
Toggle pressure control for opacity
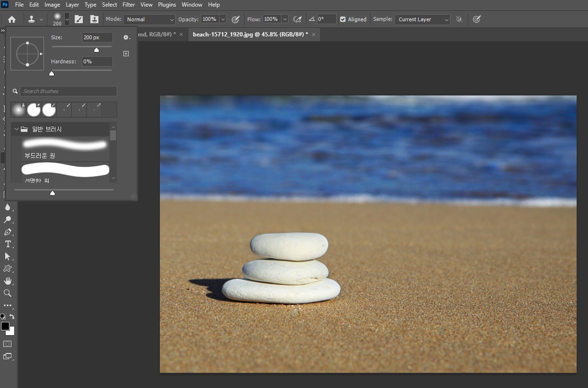[x=236, y=19]
